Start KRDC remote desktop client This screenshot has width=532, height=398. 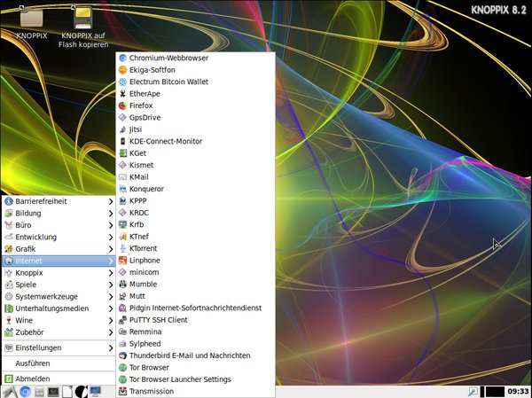(195, 213)
